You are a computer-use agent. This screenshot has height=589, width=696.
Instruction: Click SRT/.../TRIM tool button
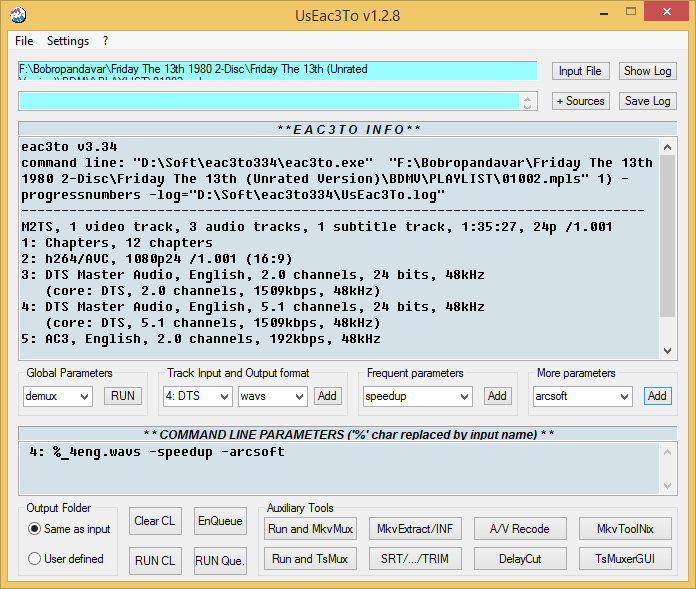[415, 559]
